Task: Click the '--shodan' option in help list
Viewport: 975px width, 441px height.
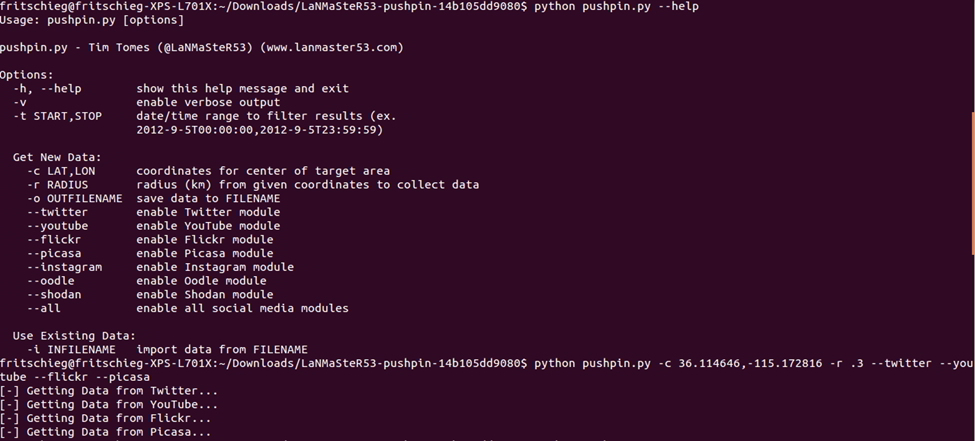Action: pos(54,294)
